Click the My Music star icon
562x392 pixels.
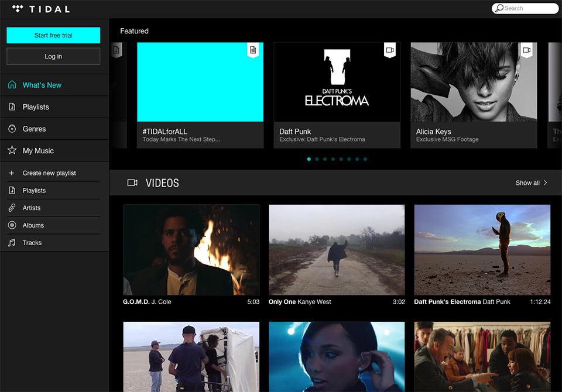[12, 150]
